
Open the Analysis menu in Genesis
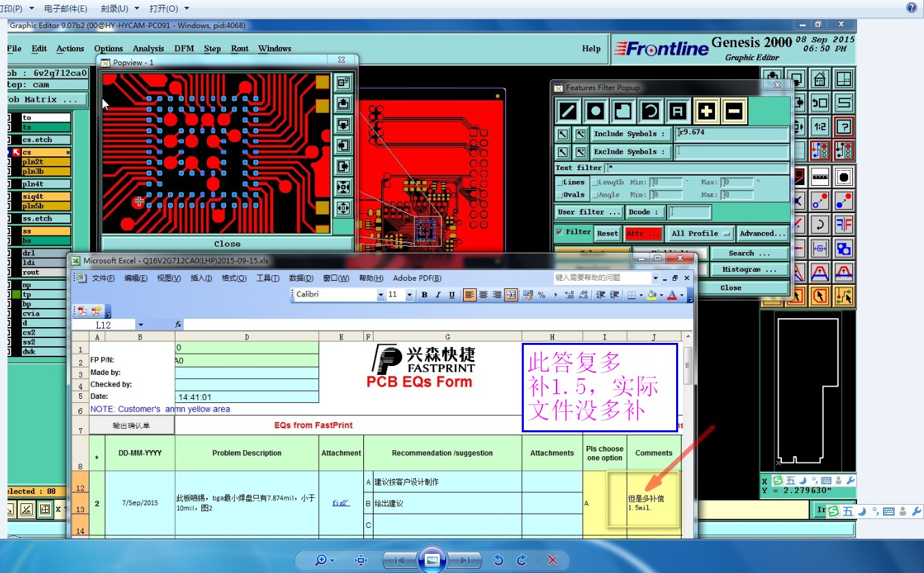click(x=148, y=48)
